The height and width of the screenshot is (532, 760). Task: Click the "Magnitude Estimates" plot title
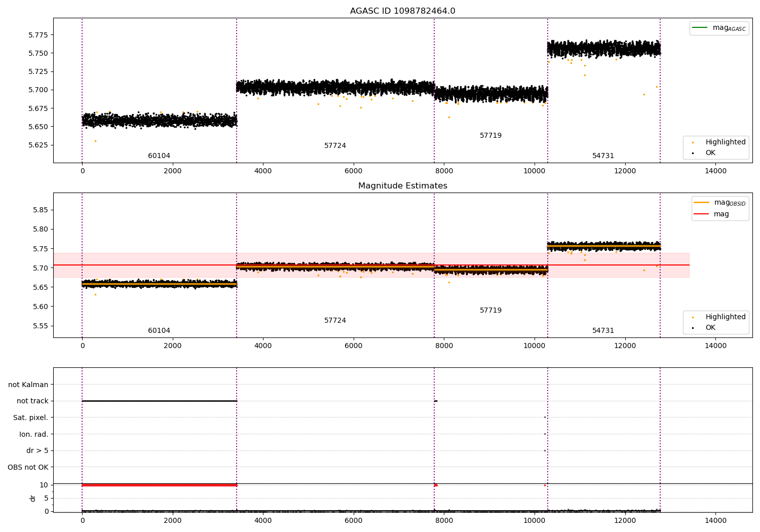click(x=402, y=186)
